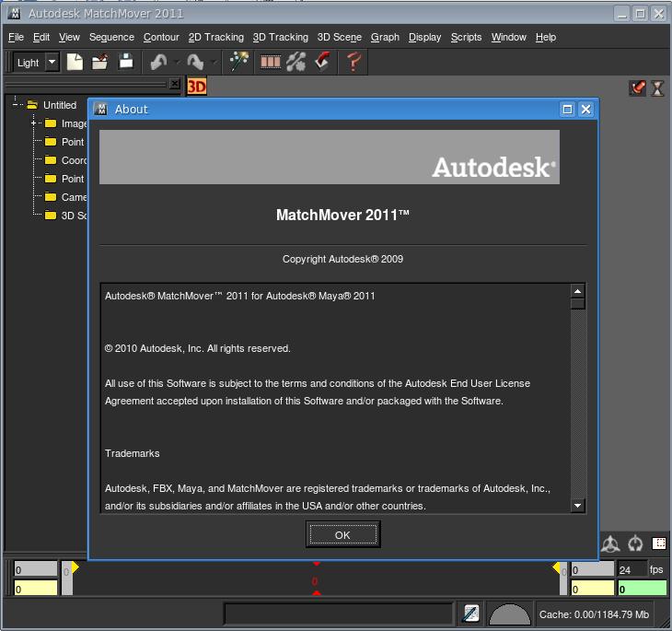Select the 3D Sc folder in tree
The image size is (672, 631).
65,216
